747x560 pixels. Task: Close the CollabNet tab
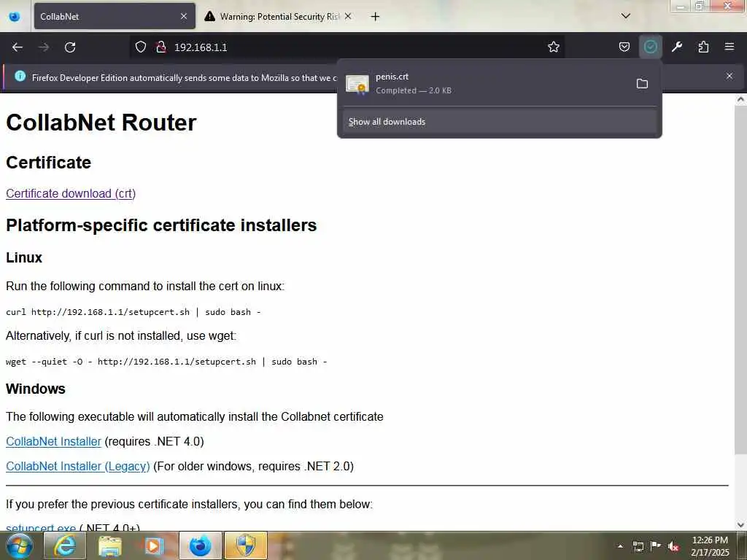pos(184,16)
